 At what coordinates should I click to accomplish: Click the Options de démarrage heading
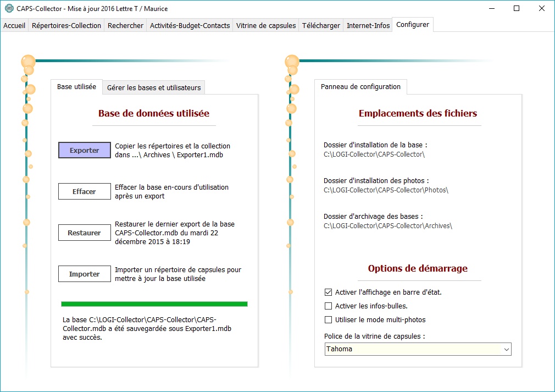point(418,268)
